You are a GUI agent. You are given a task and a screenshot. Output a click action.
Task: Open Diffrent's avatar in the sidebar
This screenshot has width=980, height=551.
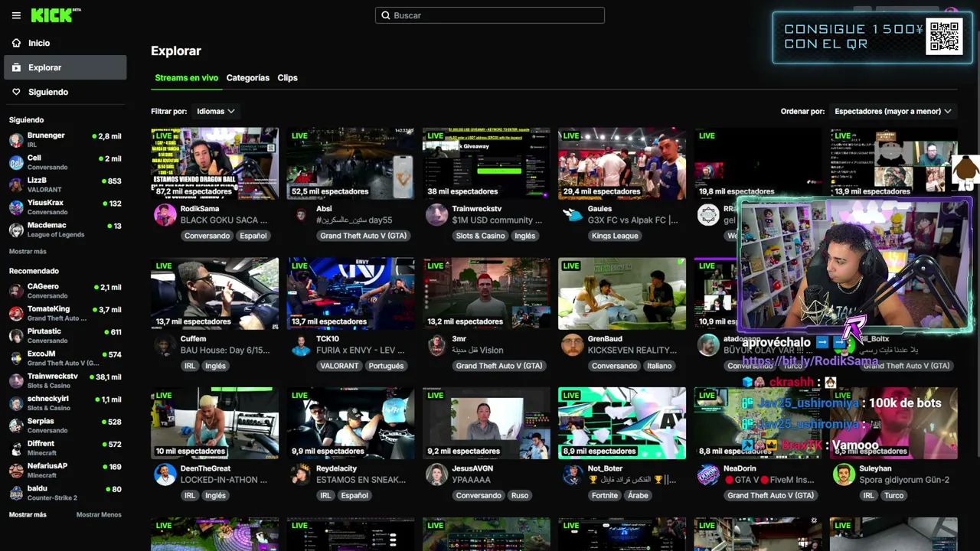pyautogui.click(x=16, y=448)
